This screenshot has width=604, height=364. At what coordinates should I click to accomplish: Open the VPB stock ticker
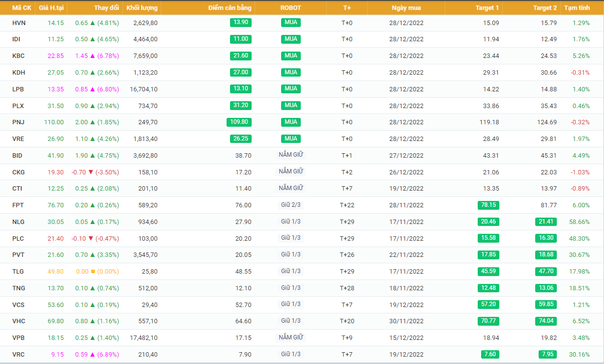(x=18, y=338)
